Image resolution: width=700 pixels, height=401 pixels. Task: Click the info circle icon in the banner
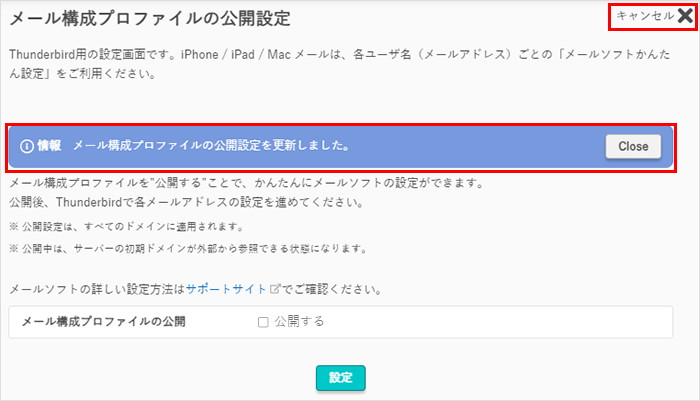(27, 146)
